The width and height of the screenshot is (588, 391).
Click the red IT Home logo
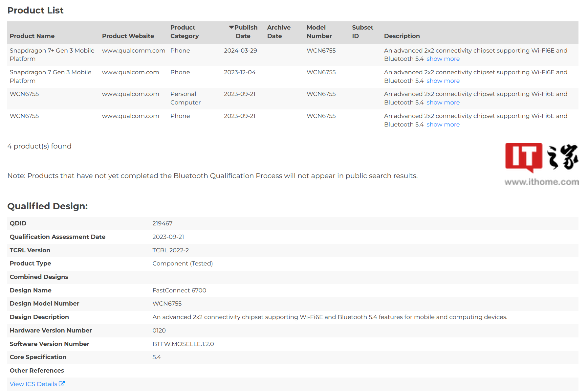(x=523, y=157)
